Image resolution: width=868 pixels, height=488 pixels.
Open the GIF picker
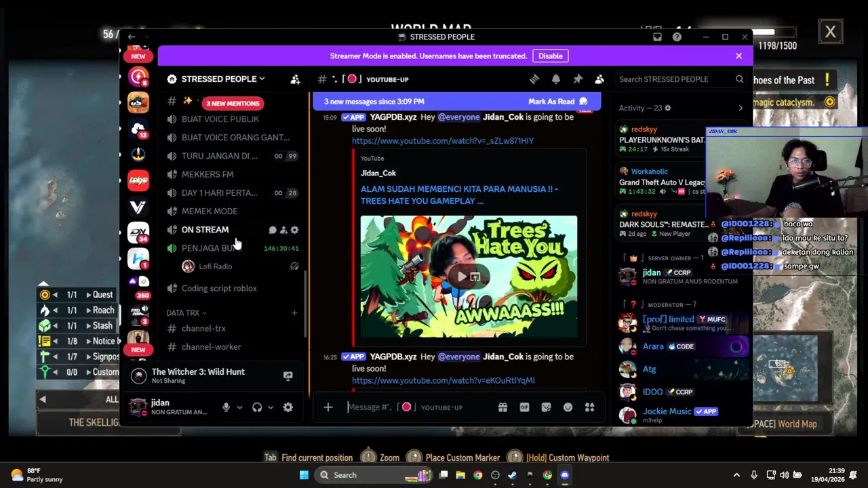[x=524, y=407]
